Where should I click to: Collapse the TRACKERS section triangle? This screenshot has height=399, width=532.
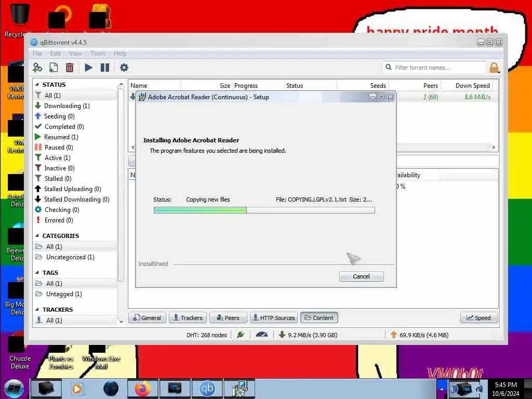(x=37, y=310)
